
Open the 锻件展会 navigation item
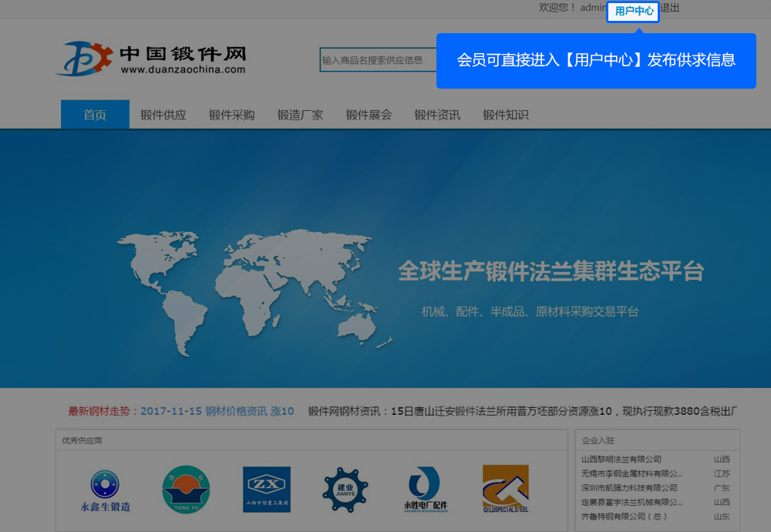[x=369, y=115]
